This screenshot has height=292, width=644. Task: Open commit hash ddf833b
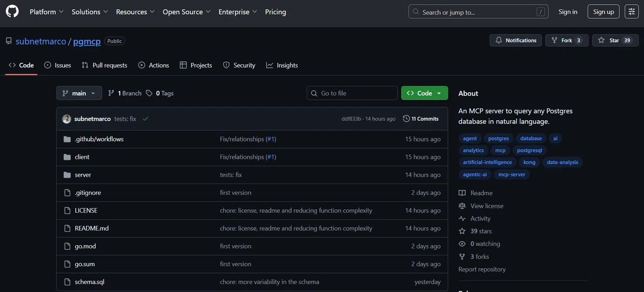(352, 119)
